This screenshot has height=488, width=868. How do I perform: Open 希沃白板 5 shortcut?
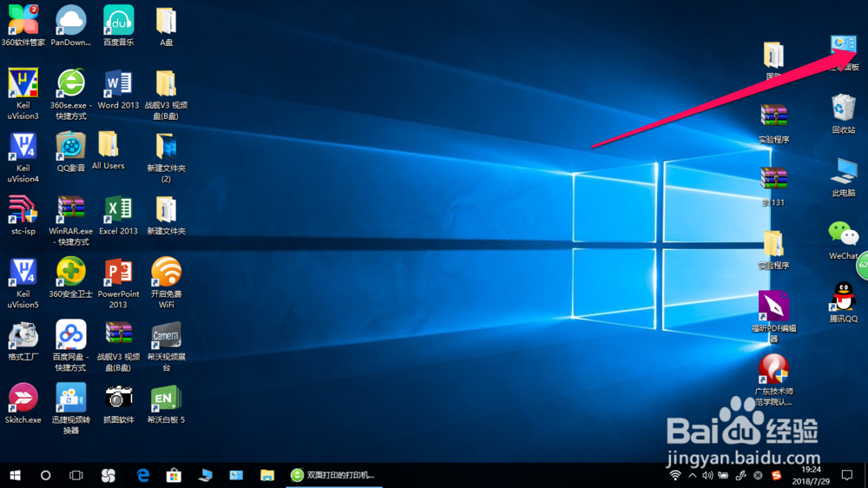[x=166, y=399]
